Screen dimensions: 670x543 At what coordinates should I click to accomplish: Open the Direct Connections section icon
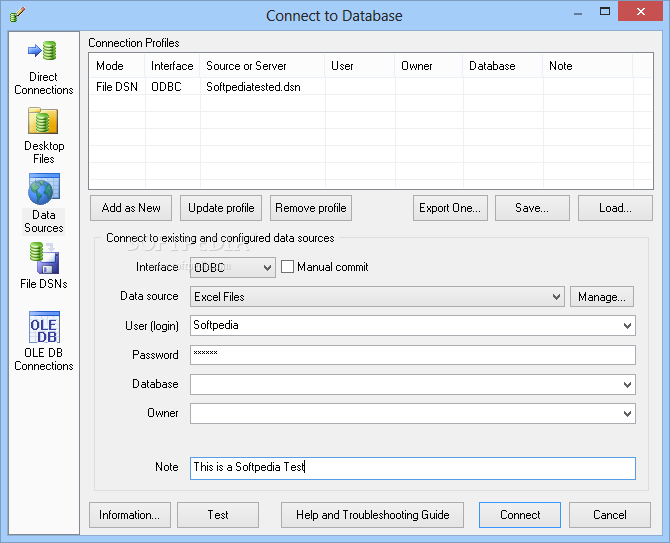click(x=43, y=51)
